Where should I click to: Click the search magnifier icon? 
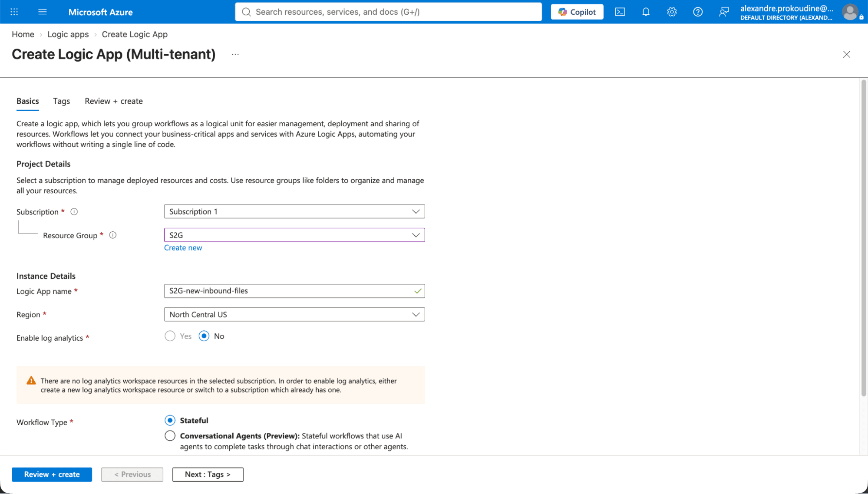click(x=246, y=12)
